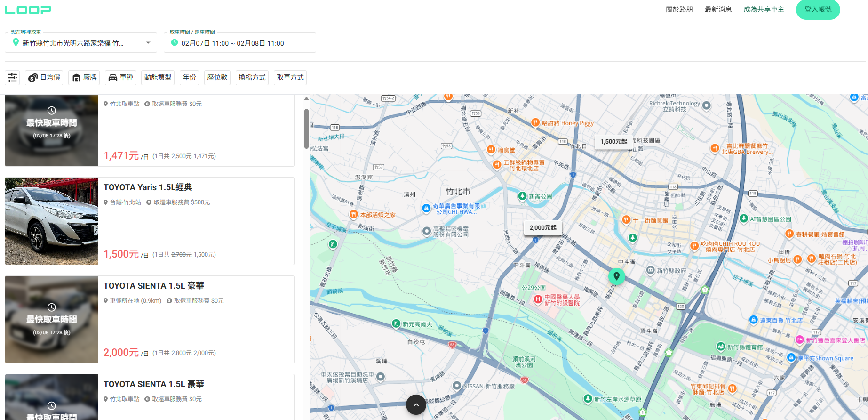Click 享平方Shown Square shopping marker
The image size is (868, 420).
click(791, 358)
